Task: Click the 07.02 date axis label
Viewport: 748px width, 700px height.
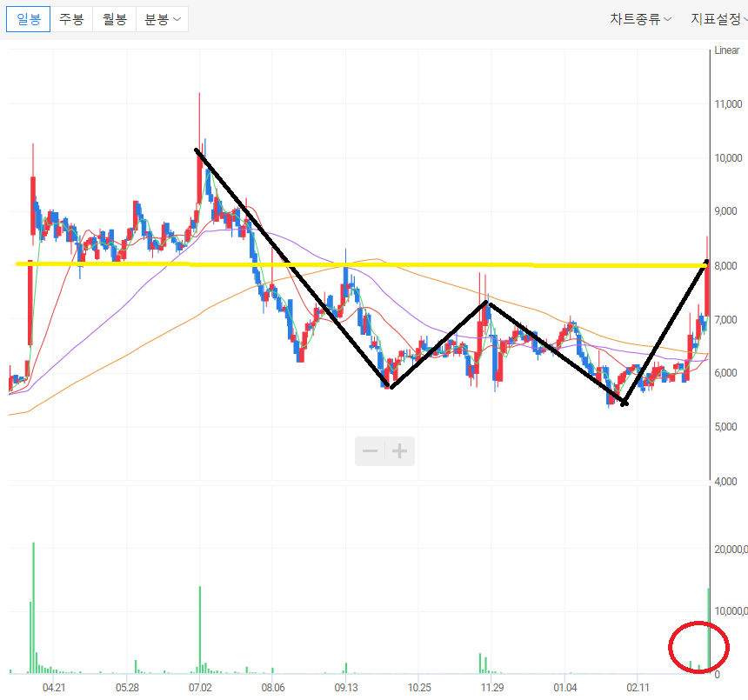Action: click(200, 687)
